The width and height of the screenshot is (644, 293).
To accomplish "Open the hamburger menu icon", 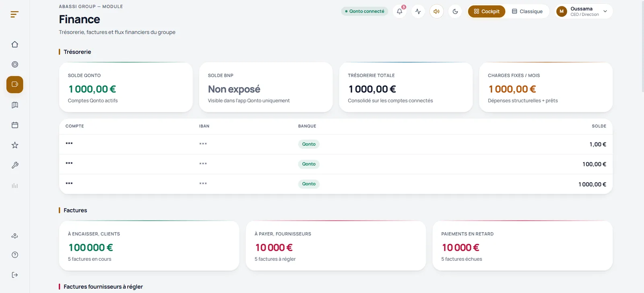I will (14, 15).
